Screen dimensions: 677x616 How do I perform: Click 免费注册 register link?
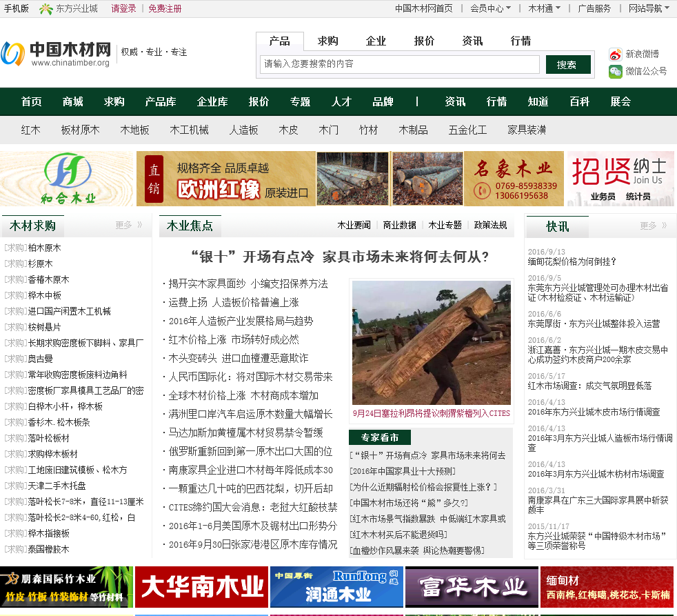click(165, 8)
